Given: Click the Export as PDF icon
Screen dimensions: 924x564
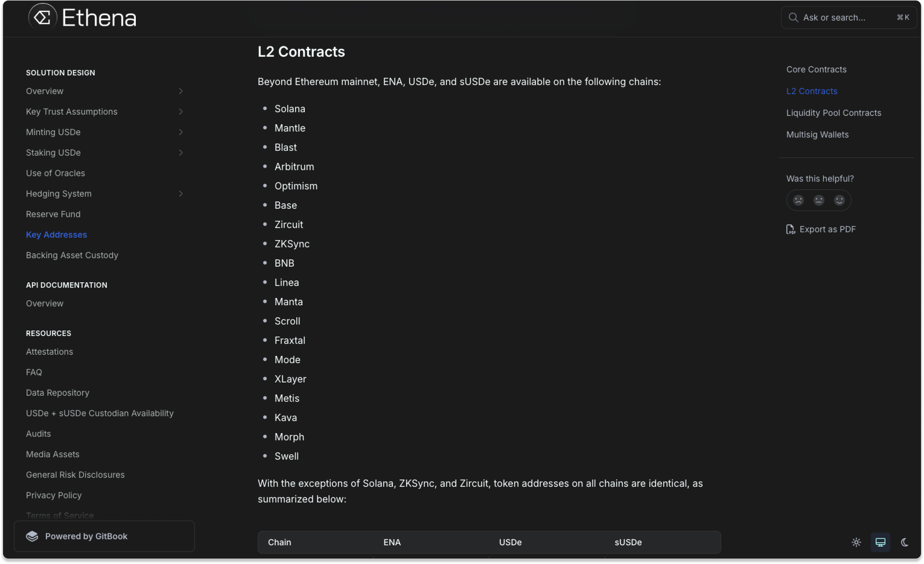Looking at the screenshot, I should point(791,229).
